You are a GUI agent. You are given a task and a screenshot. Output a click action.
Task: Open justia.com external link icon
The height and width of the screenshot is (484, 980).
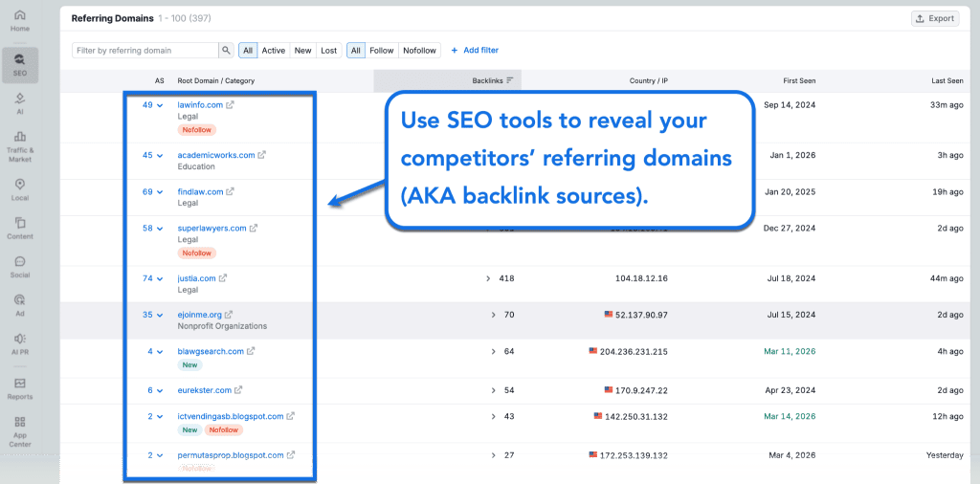[x=223, y=278]
